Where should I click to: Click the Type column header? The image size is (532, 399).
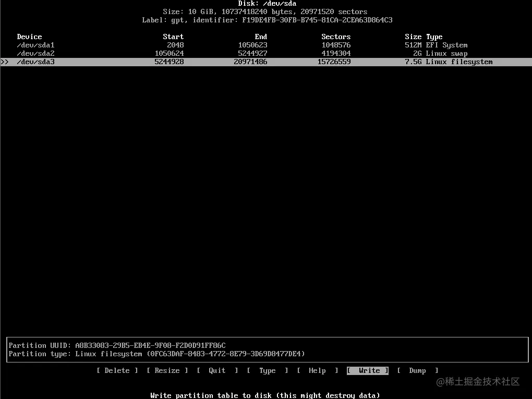tap(434, 37)
